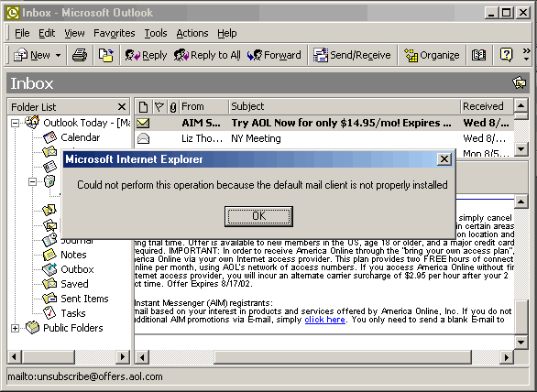Image resolution: width=537 pixels, height=392 pixels.
Task: Click preview pane horizontal scrollbar thumb
Action: tap(343, 357)
